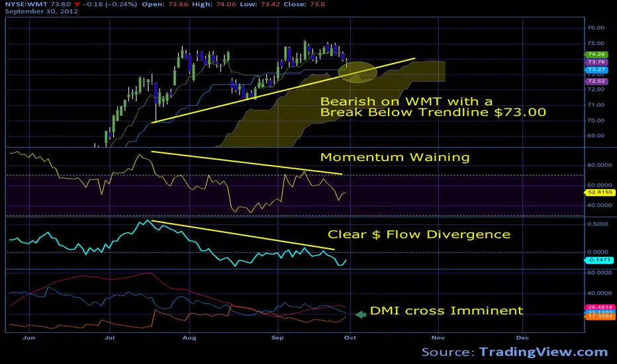Select the 'Bearish on WMT' annotation text
The image size is (617, 364).
pos(433,107)
